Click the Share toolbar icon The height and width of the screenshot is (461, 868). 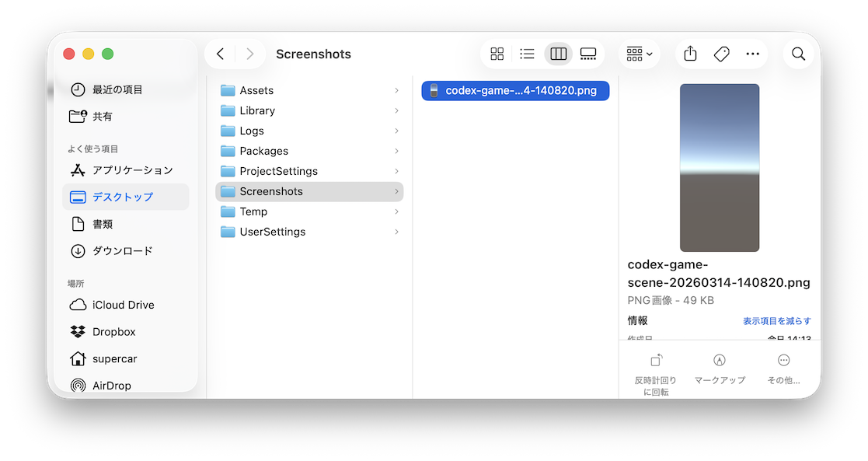690,54
